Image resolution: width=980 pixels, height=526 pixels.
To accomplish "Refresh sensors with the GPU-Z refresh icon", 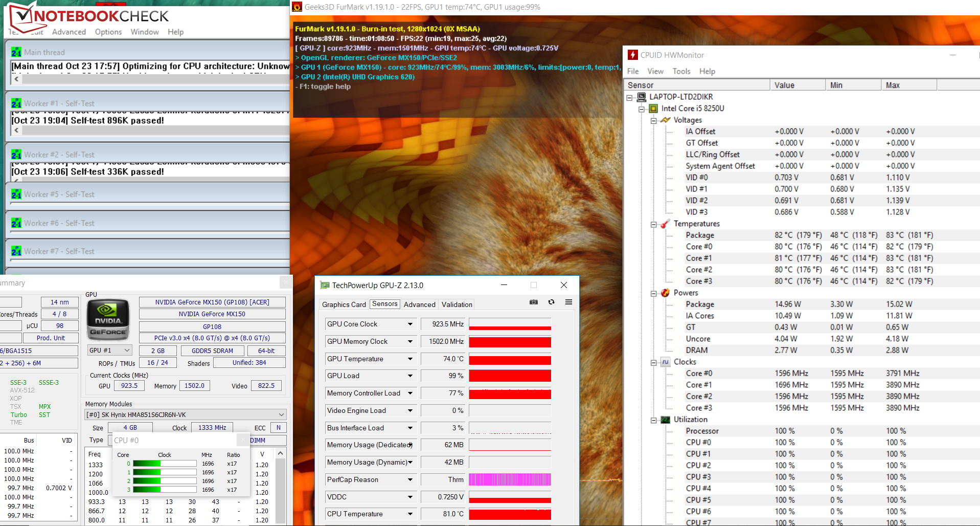I will 551,302.
